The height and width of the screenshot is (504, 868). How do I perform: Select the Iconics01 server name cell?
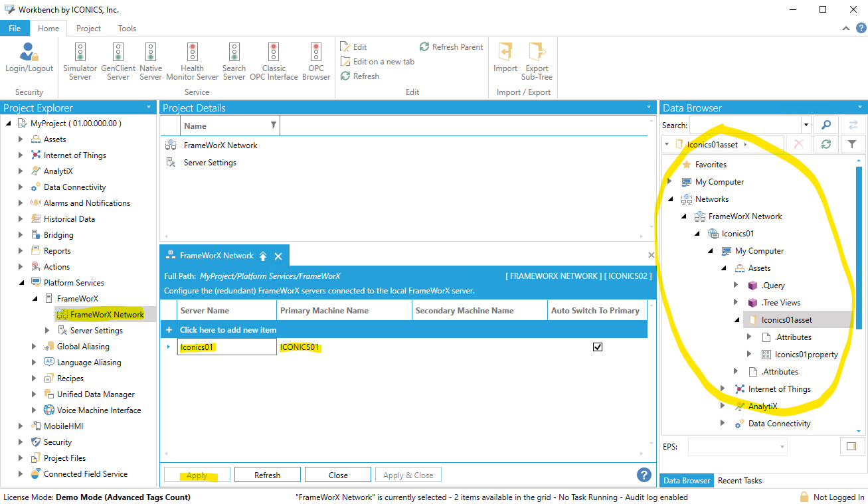[226, 347]
